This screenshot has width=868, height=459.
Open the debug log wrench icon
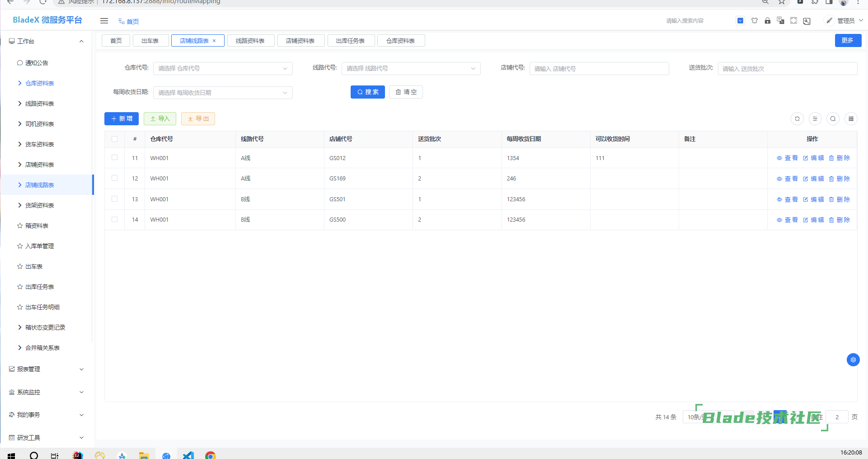coord(807,21)
